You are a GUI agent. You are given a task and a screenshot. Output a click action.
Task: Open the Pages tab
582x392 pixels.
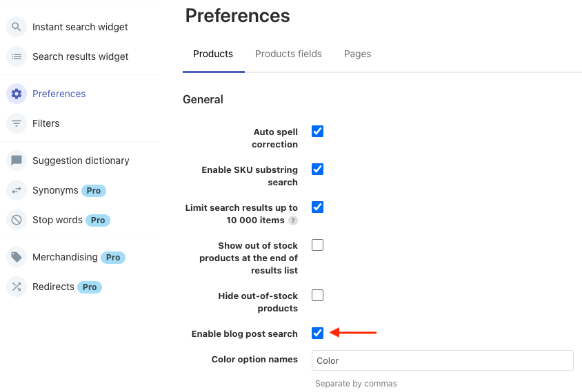coord(357,54)
